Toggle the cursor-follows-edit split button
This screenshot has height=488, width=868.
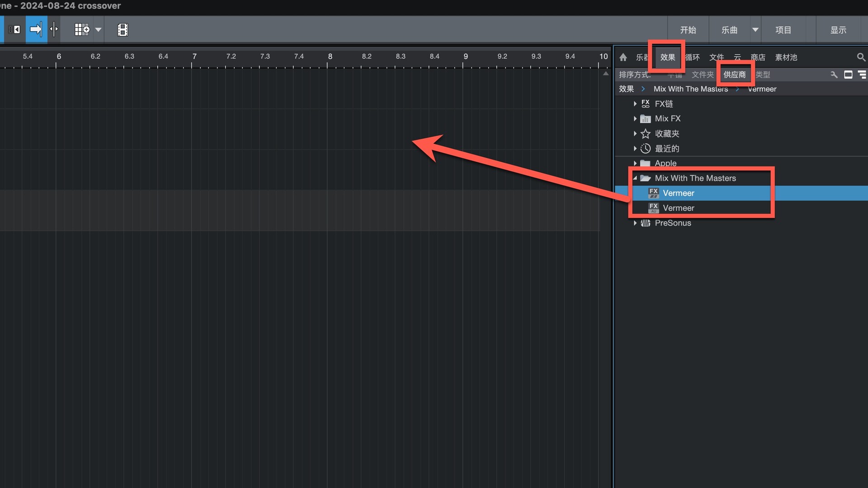pos(54,30)
